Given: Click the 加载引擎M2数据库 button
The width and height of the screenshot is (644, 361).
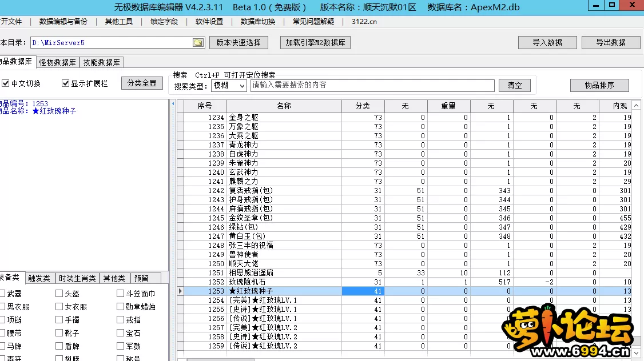Looking at the screenshot, I should point(316,43).
